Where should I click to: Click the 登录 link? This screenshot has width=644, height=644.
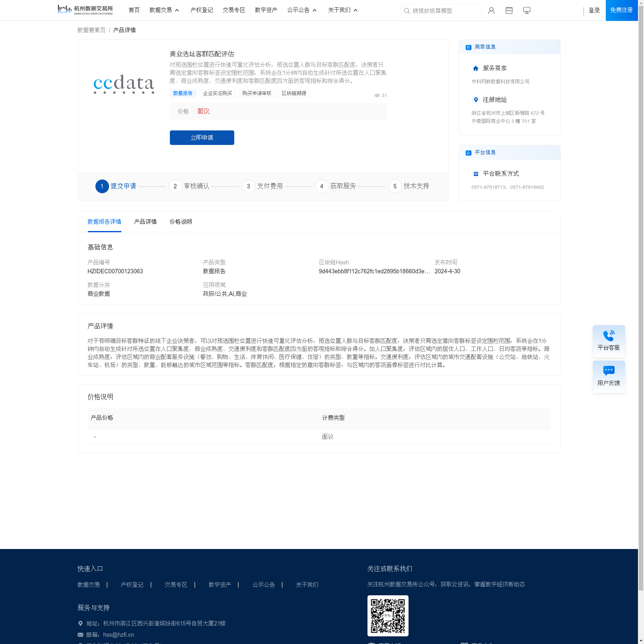(594, 10)
